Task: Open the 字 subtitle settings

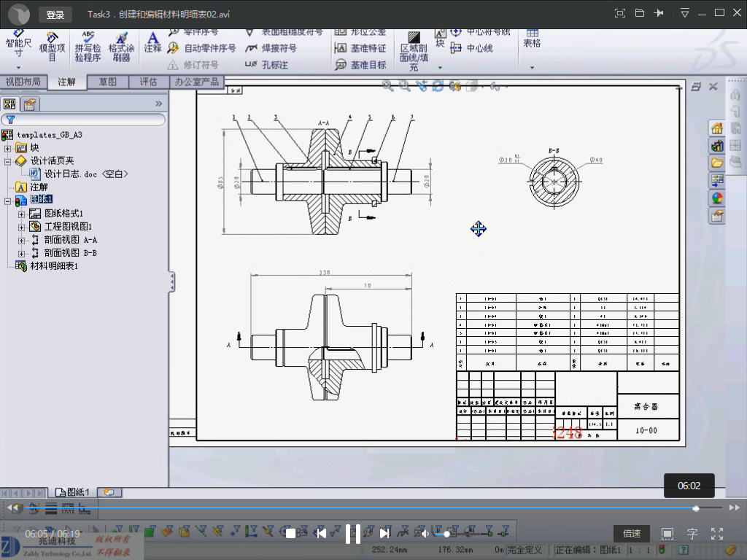Action: (x=692, y=534)
